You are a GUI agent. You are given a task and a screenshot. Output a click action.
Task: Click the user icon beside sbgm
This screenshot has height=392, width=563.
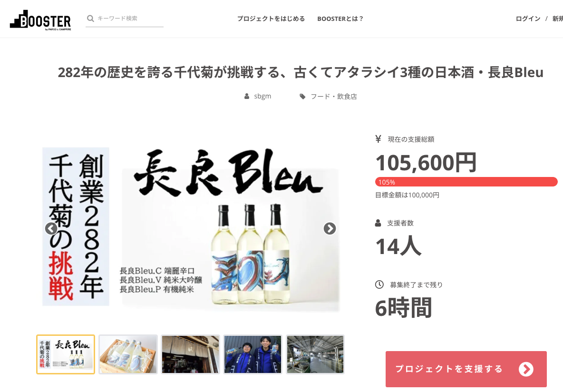tap(247, 96)
